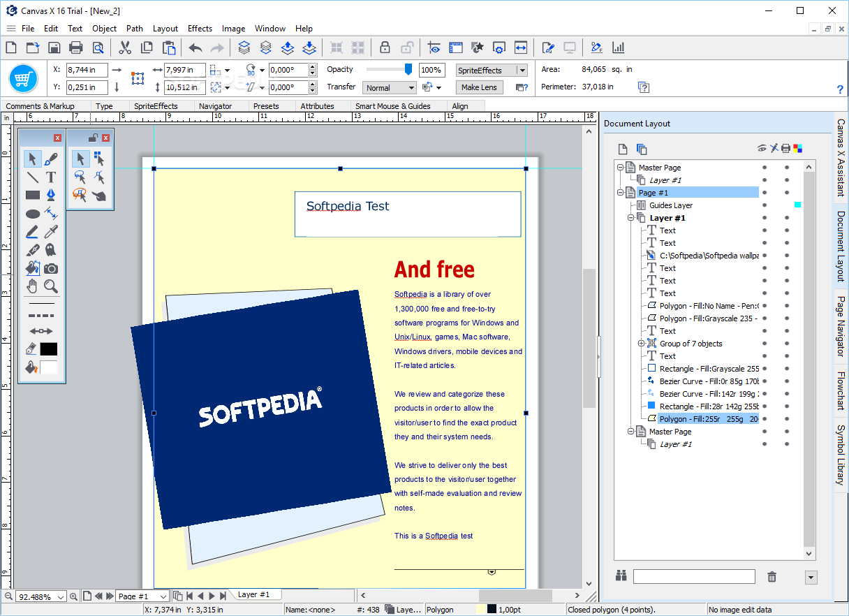Select the Knife cutting tool

[33, 250]
